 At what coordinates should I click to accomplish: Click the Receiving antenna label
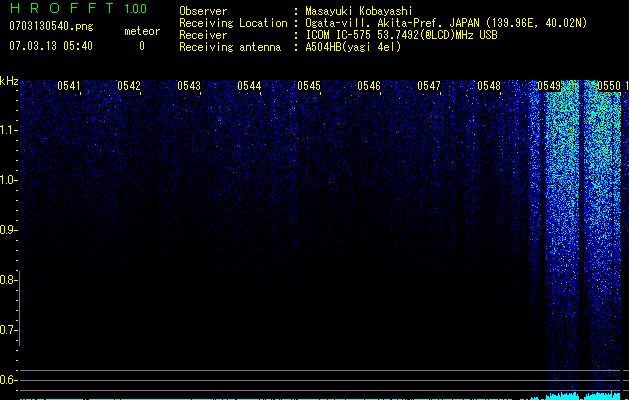coord(230,47)
